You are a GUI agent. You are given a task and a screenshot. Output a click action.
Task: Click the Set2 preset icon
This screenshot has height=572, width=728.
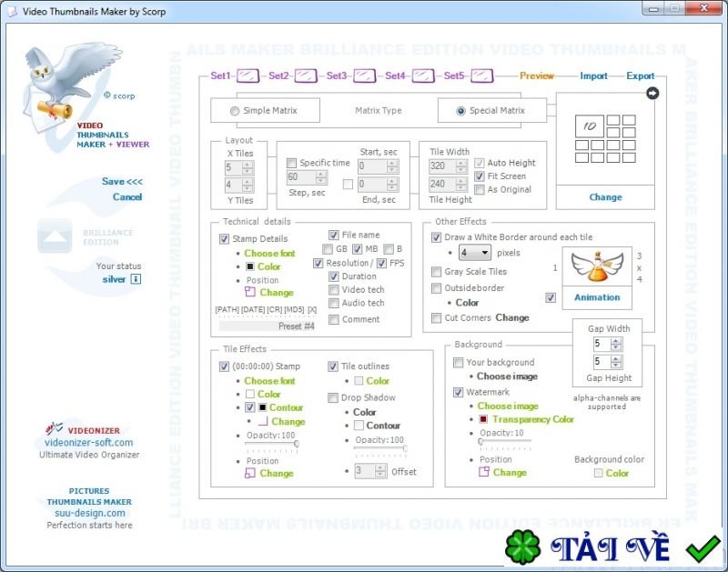tap(306, 75)
